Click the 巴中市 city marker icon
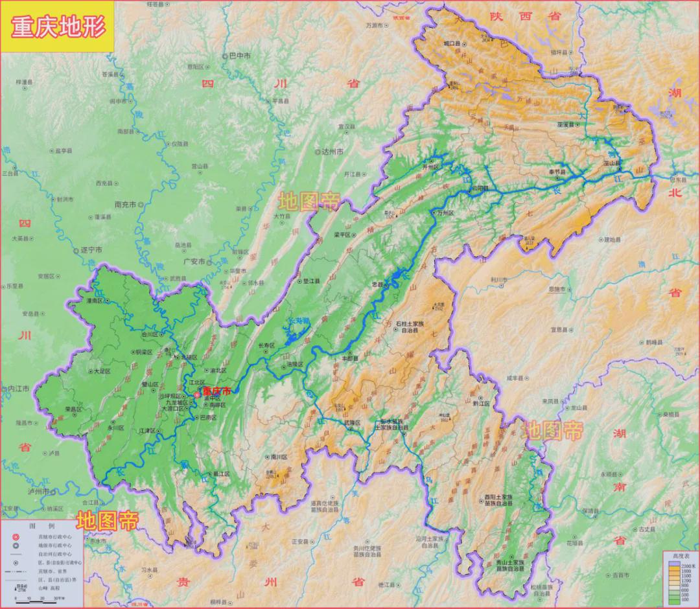Image resolution: width=700 pixels, height=609 pixels. click(225, 56)
